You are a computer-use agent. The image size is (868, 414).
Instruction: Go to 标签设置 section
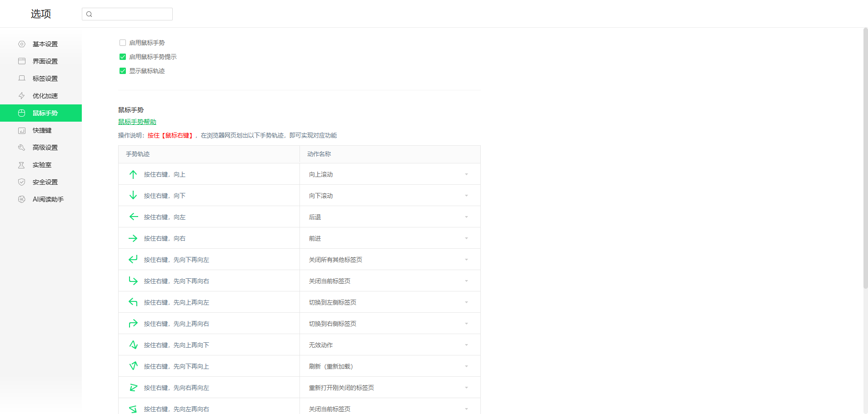41,79
